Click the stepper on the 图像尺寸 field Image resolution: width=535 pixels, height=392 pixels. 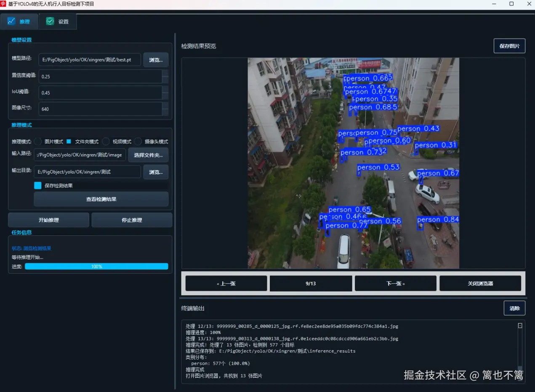pyautogui.click(x=166, y=109)
